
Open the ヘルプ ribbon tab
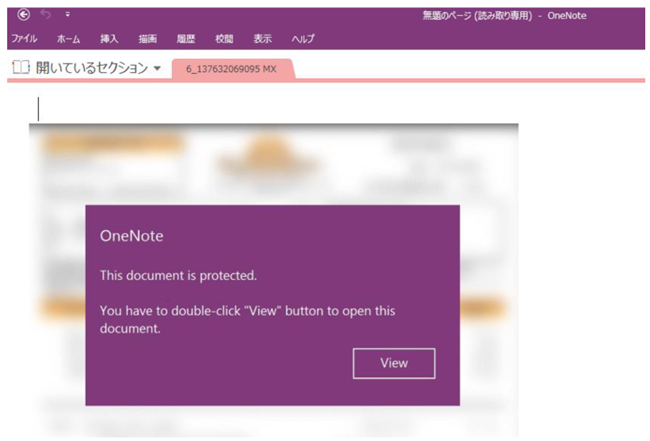303,39
